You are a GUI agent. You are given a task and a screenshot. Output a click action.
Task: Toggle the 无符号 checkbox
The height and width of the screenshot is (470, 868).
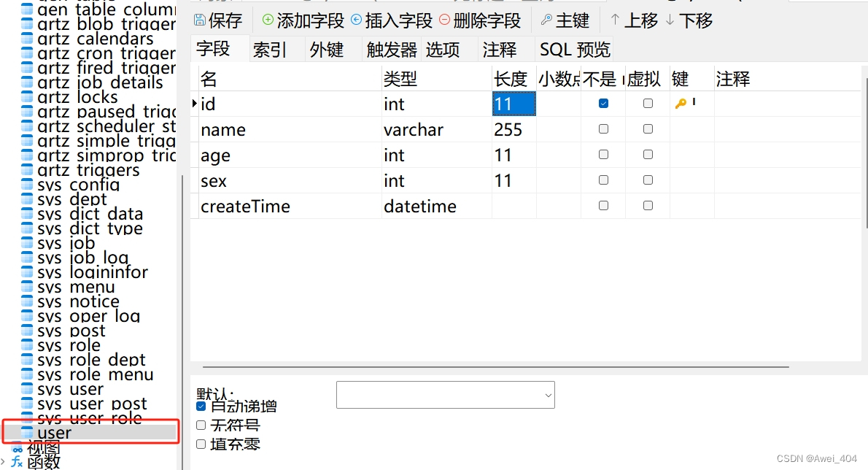201,425
